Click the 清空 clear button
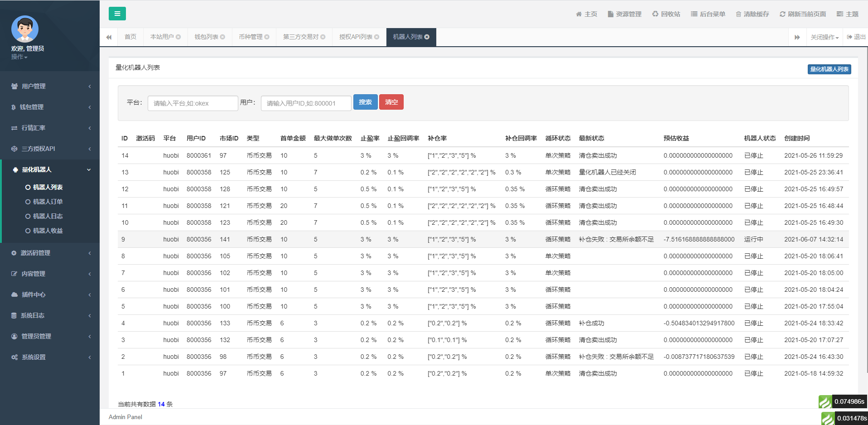Screen dimensions: 868x425 coord(391,102)
